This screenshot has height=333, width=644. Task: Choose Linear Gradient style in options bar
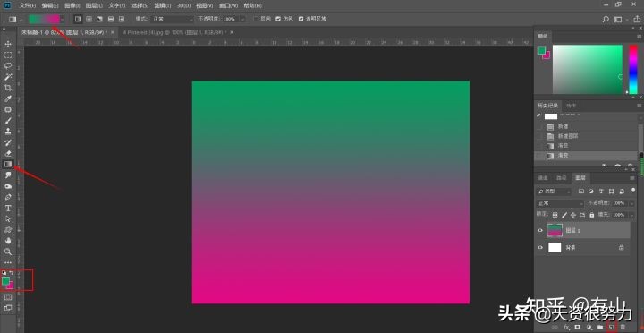click(78, 19)
